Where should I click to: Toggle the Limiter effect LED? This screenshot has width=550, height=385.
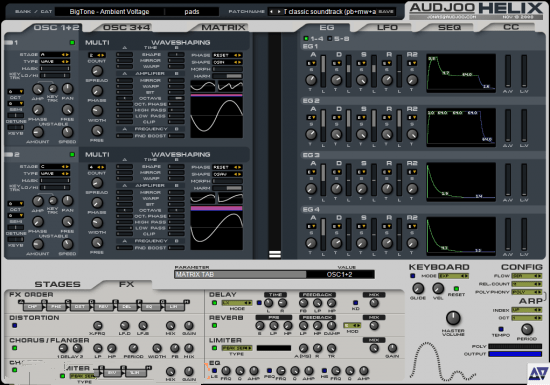[x=214, y=348]
